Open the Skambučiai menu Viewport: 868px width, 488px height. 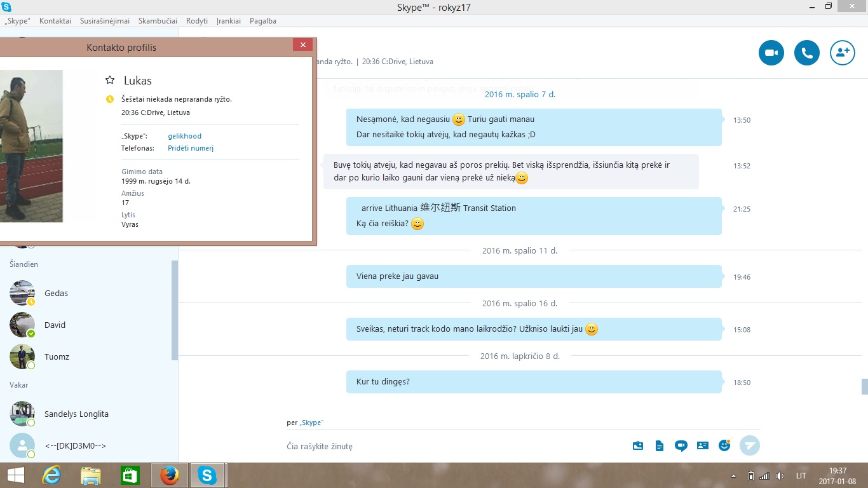click(x=158, y=21)
